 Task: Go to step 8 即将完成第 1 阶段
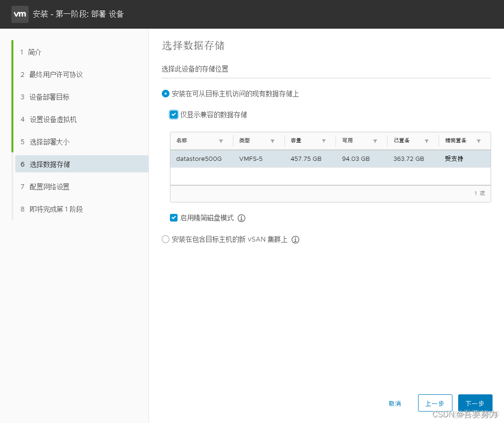pyautogui.click(x=52, y=209)
